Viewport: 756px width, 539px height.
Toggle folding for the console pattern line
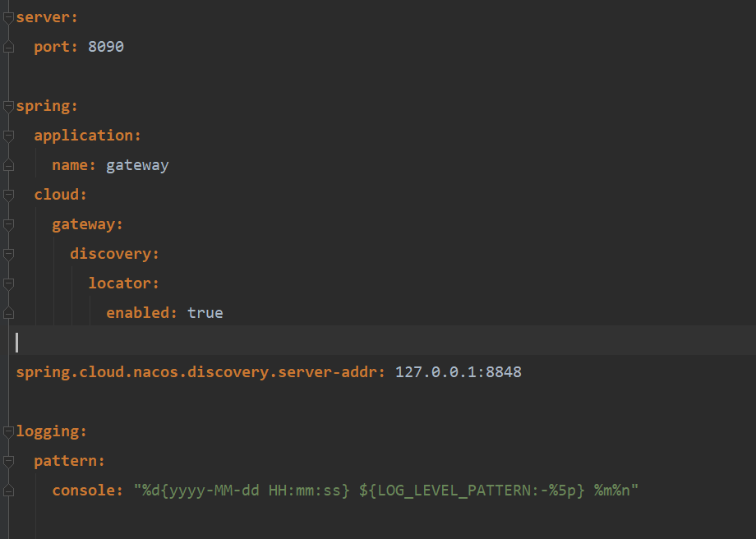click(7, 490)
